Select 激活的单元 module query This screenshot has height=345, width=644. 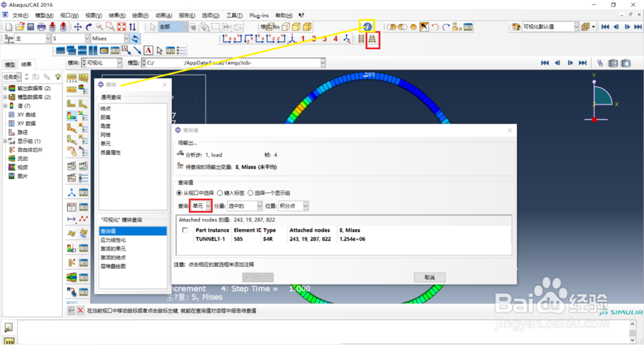pyautogui.click(x=113, y=249)
